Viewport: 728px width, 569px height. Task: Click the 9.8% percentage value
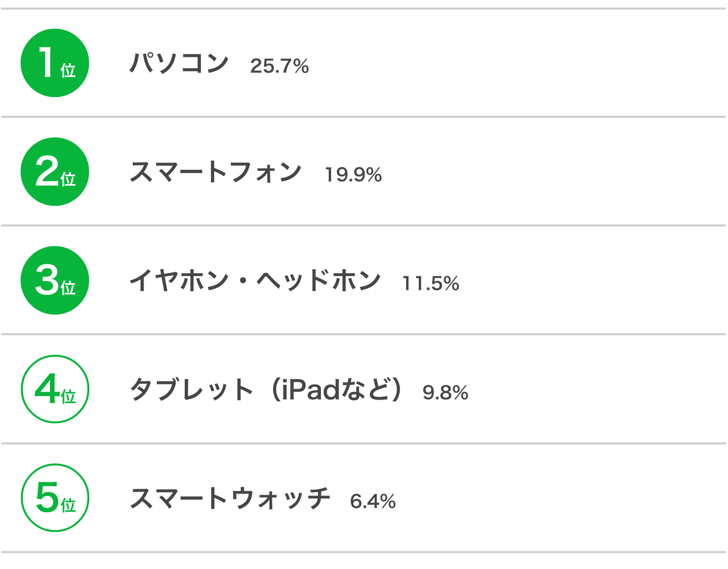pyautogui.click(x=445, y=393)
